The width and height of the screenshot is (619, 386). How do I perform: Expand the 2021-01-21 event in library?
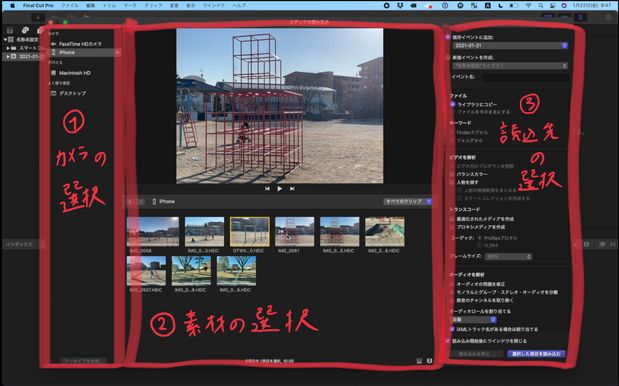[8, 56]
